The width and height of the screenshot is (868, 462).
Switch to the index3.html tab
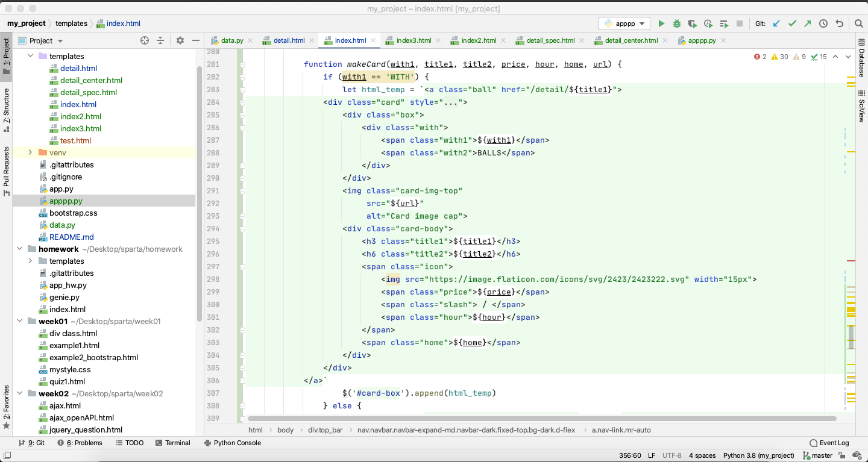pos(414,40)
